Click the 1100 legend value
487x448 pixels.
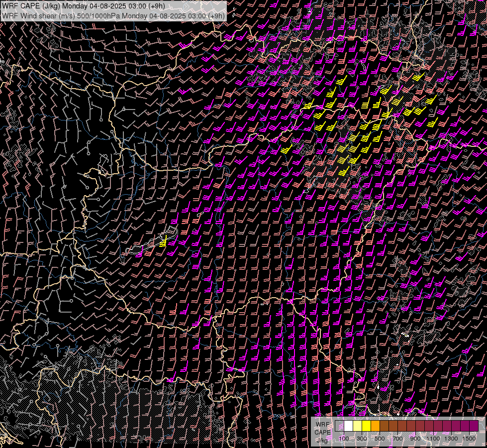point(433,439)
